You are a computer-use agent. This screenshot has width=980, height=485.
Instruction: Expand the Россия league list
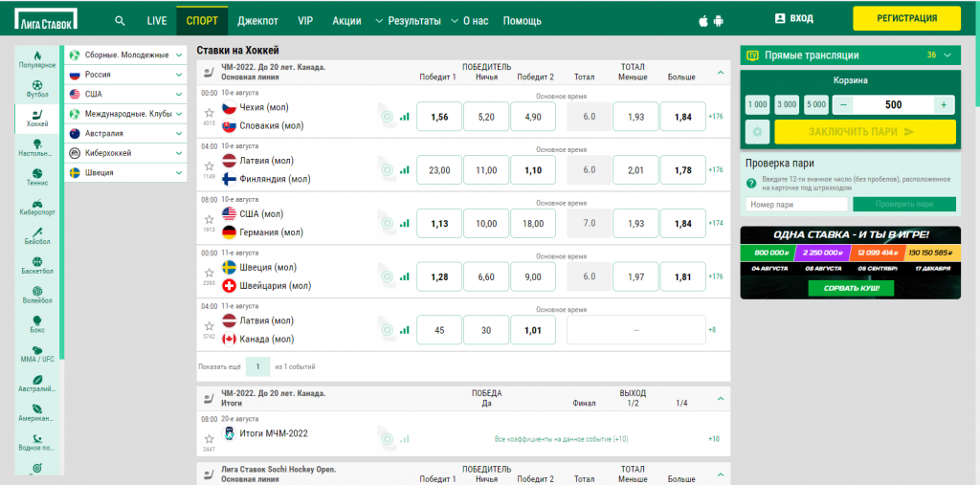coord(179,74)
